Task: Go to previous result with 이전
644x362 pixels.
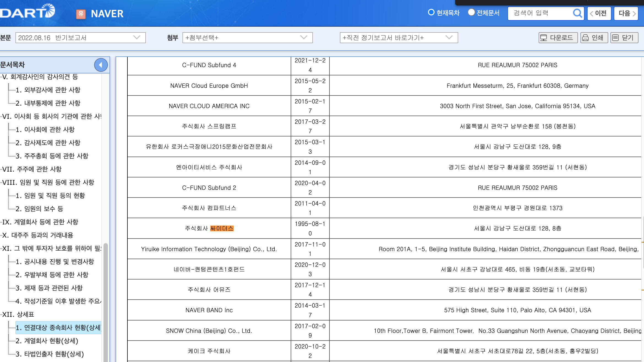Action: click(599, 13)
